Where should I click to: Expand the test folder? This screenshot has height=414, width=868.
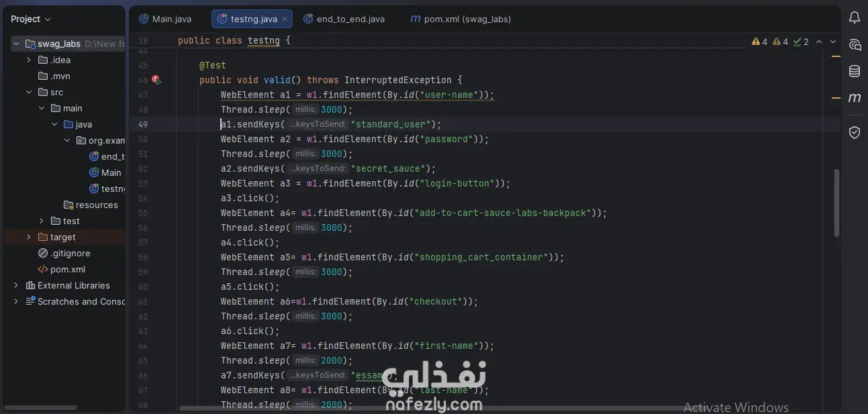42,221
